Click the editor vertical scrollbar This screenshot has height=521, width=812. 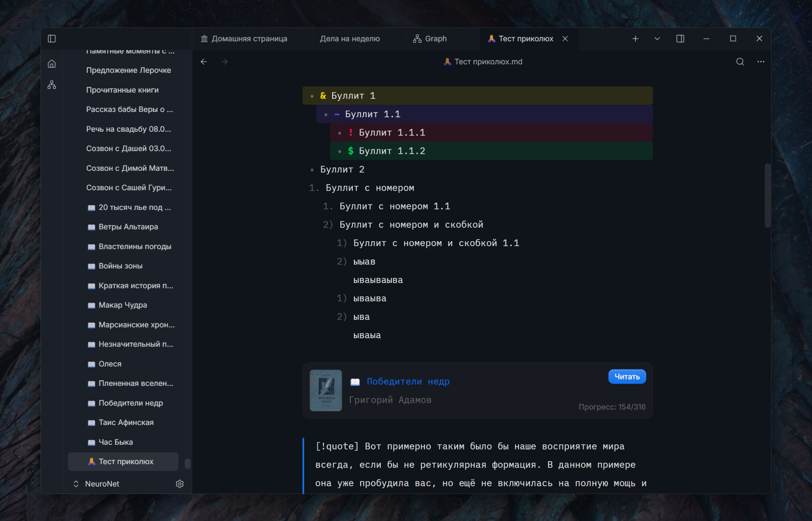[x=768, y=195]
